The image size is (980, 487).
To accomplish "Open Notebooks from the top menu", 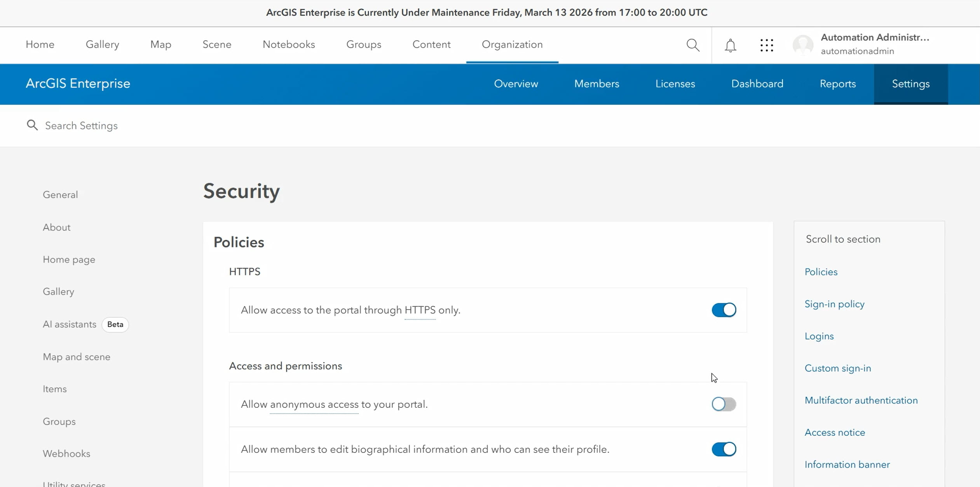I will 289,44.
